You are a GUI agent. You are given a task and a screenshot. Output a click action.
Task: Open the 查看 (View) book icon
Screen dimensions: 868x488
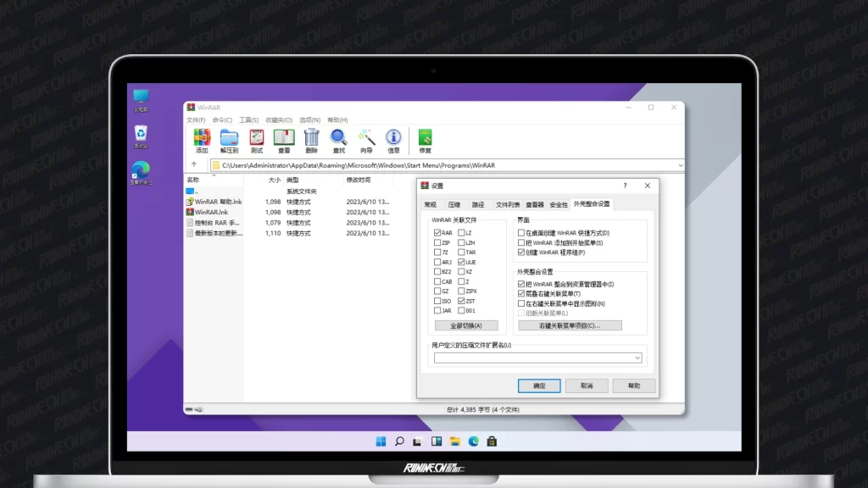284,140
